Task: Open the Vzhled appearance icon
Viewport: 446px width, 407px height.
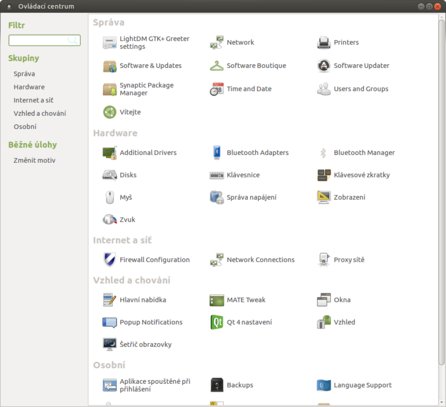Action: click(x=324, y=322)
